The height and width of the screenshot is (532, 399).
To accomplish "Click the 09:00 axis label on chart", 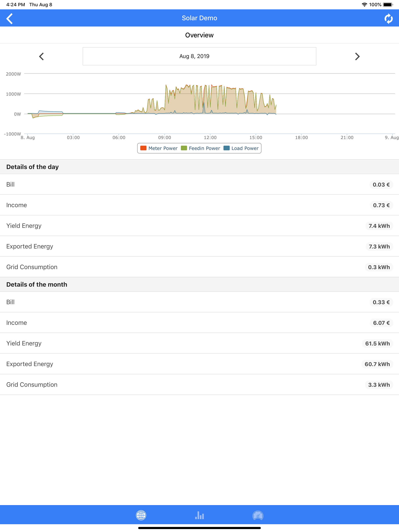I will pos(165,137).
